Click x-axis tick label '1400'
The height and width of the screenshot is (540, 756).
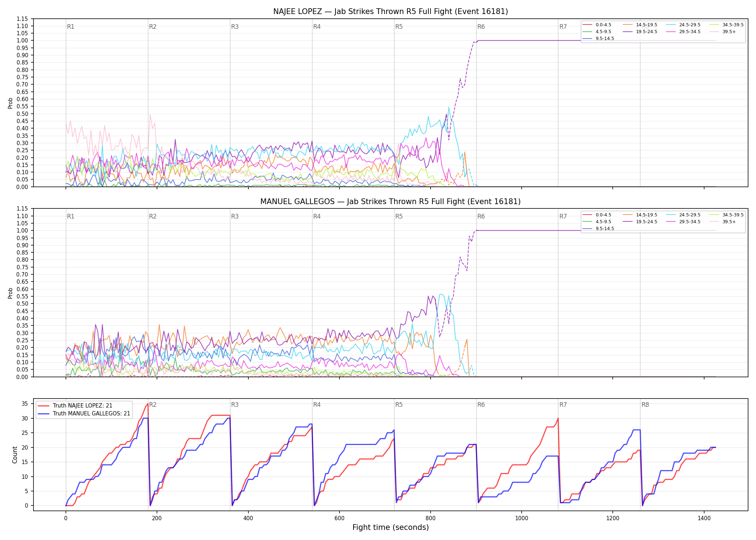704,518
